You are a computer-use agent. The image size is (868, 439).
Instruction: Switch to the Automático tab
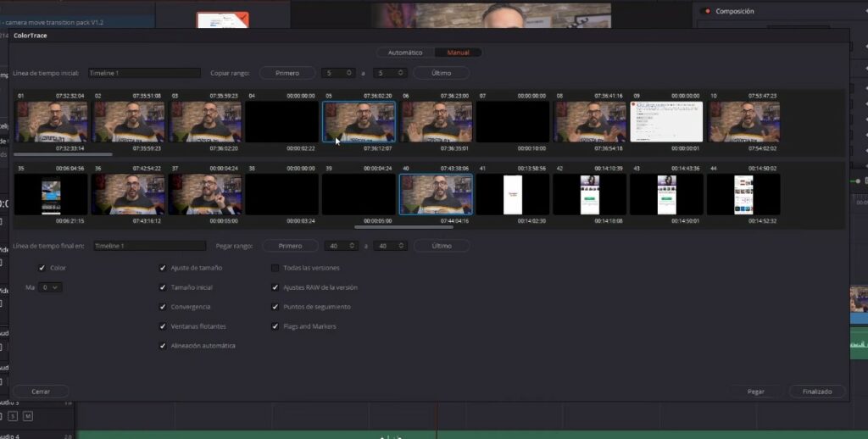(x=404, y=53)
